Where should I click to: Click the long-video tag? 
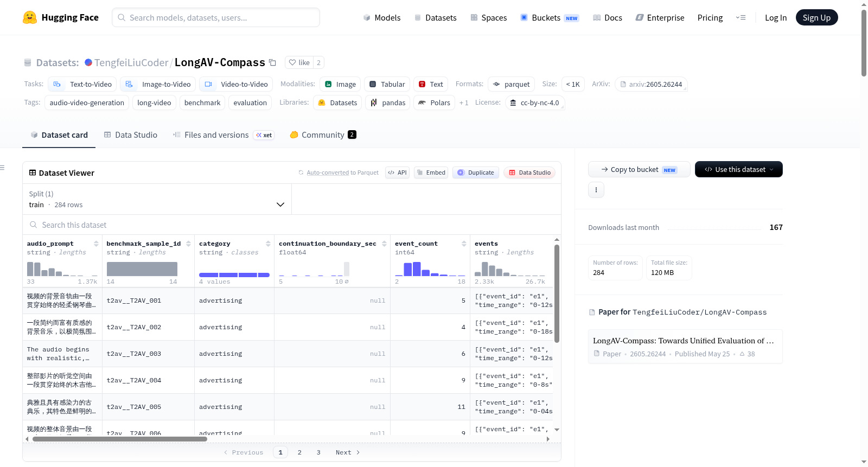click(x=154, y=103)
